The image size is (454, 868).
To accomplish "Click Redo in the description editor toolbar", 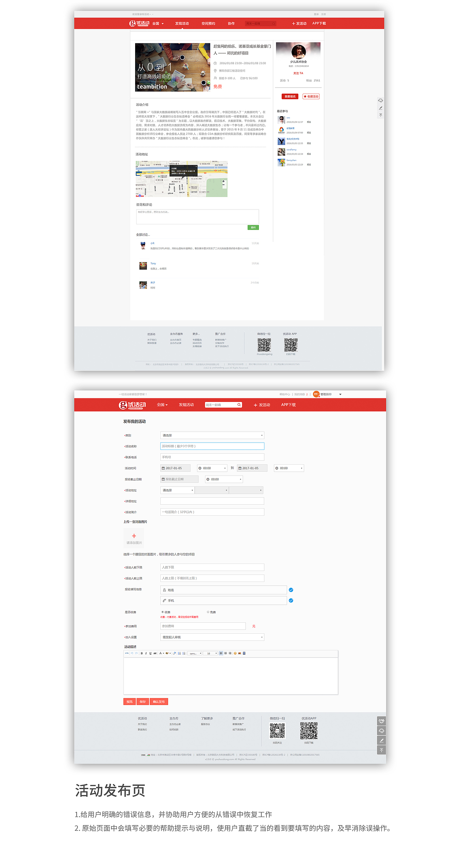I will click(x=137, y=653).
